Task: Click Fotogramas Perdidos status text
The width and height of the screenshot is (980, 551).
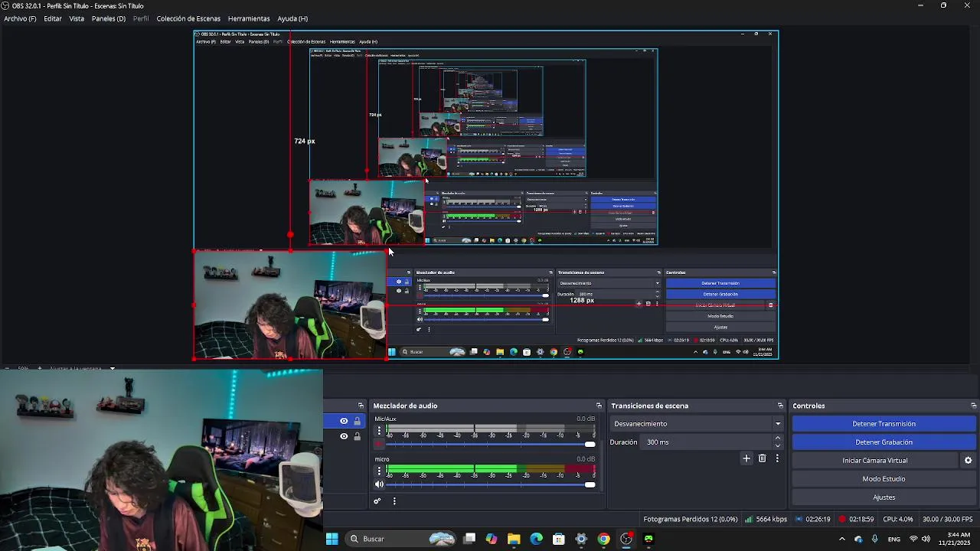Action: [690, 519]
